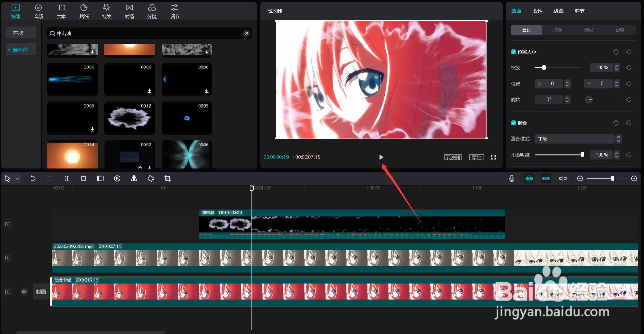644x334 pixels.
Task: Open the 文本 text tab
Action: [61, 11]
